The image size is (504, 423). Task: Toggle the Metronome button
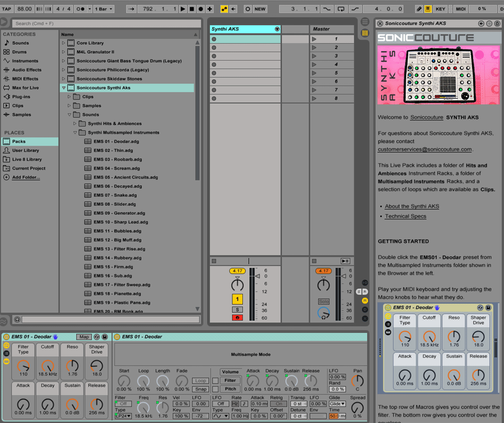pos(80,9)
